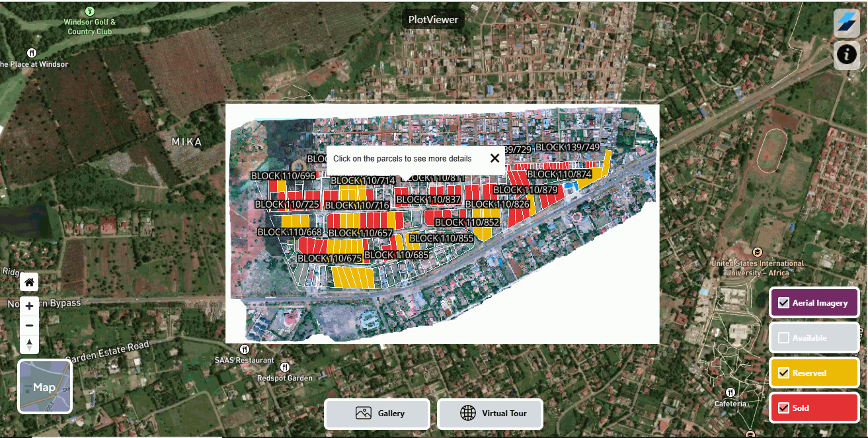Select parcel BLOCK 110/837
The width and height of the screenshot is (868, 438).
428,200
